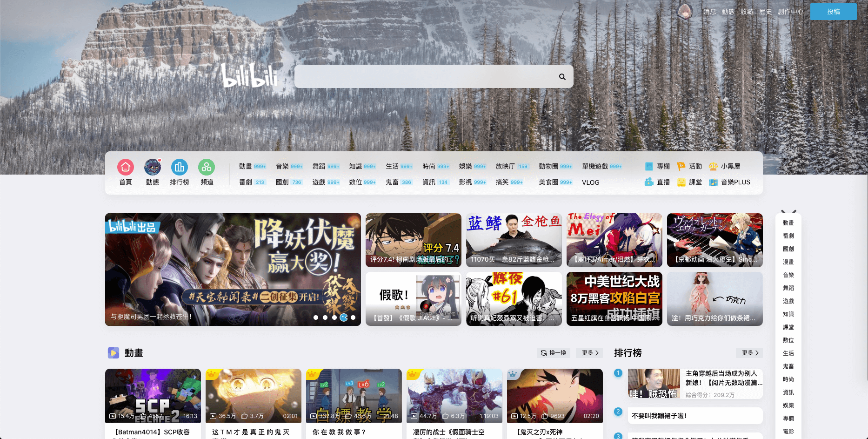868x439 pixels.
Task: Open 動態 in the top bar
Action: click(728, 12)
